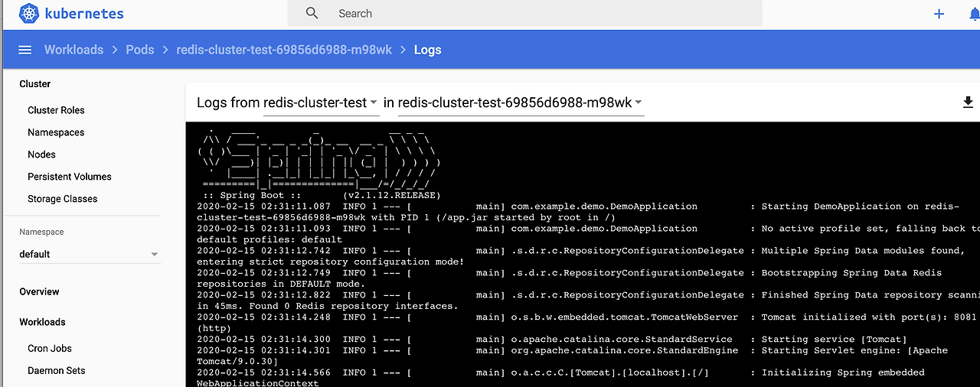Click the Kubernetes helm logo icon

pos(29,13)
